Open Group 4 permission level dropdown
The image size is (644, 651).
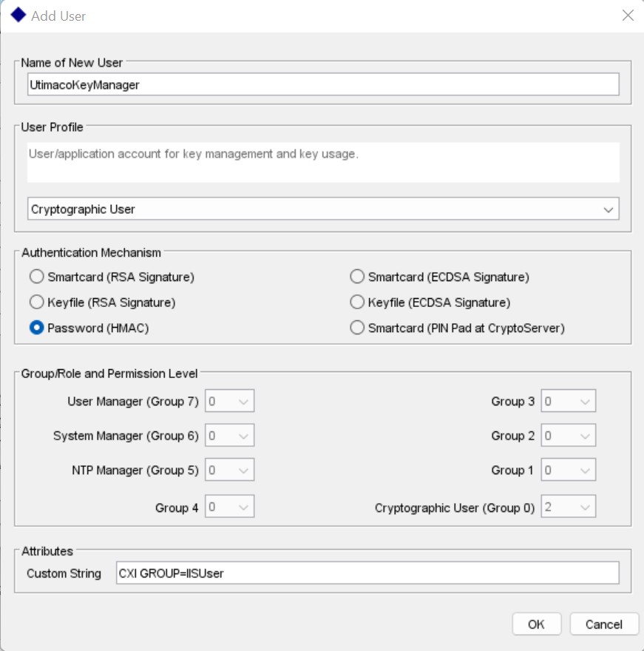click(x=229, y=507)
